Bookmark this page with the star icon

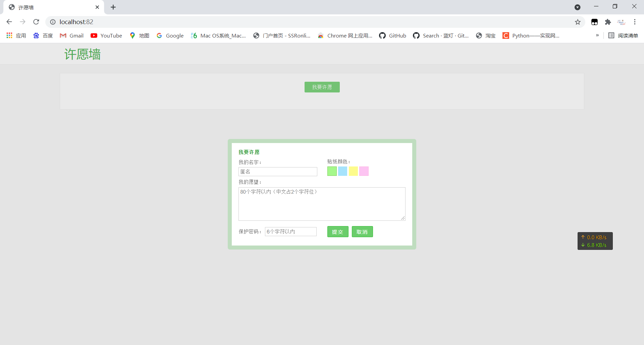pyautogui.click(x=578, y=22)
